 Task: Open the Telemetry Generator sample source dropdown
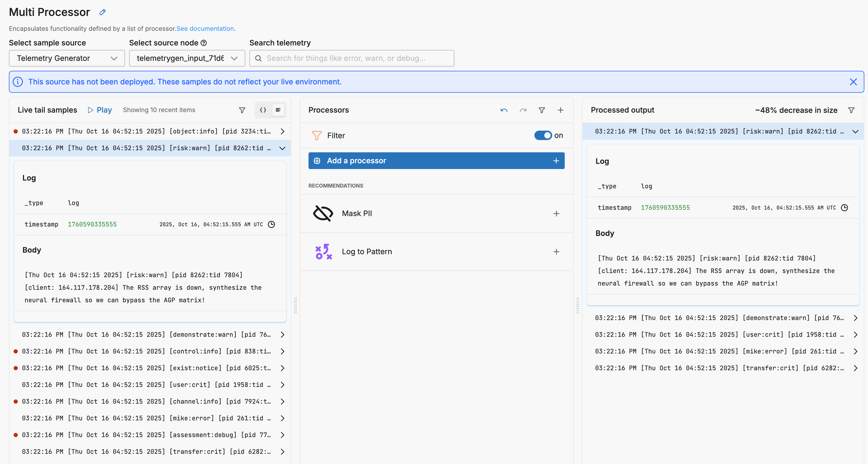point(67,58)
